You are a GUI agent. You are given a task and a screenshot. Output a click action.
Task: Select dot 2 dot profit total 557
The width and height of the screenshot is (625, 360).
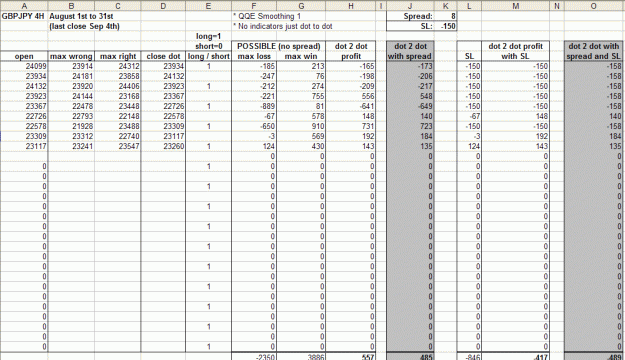(x=351, y=356)
